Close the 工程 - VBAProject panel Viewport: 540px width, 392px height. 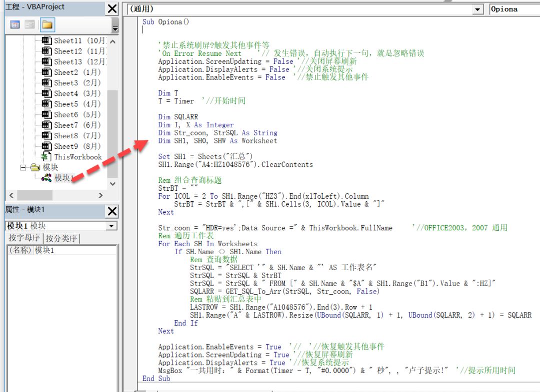(x=112, y=8)
